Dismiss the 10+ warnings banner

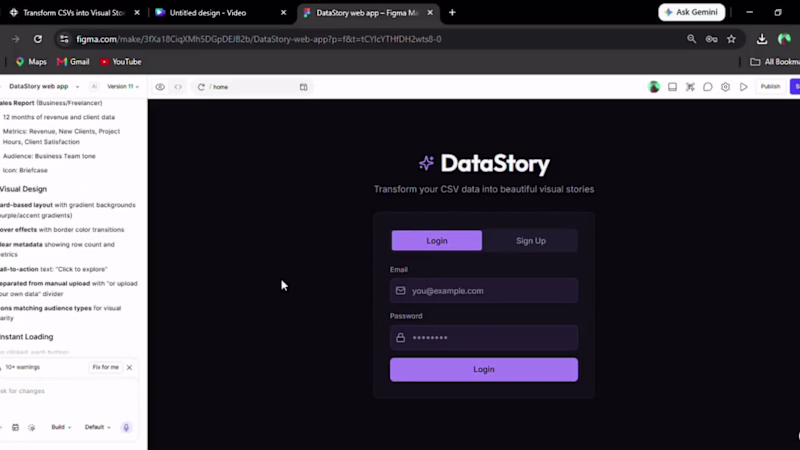[x=130, y=367]
